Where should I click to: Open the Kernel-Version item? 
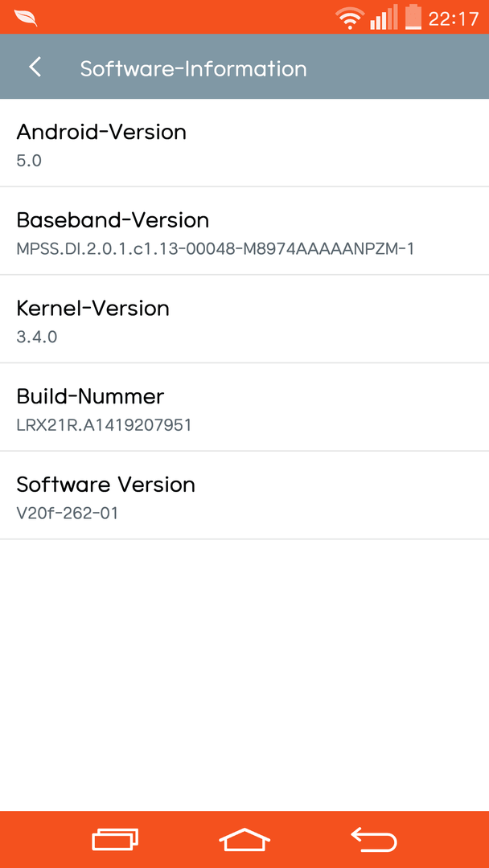244,319
